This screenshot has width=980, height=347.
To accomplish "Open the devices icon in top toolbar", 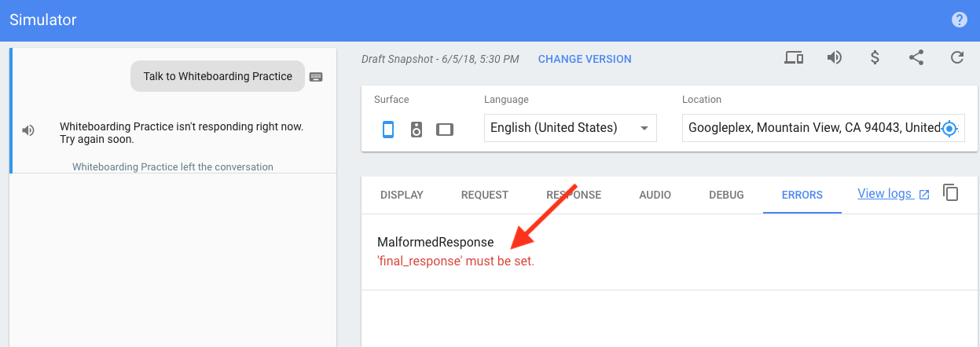I will [794, 57].
